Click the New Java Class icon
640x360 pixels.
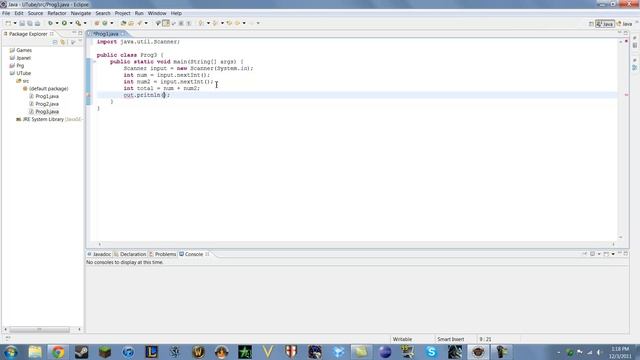coord(105,23)
